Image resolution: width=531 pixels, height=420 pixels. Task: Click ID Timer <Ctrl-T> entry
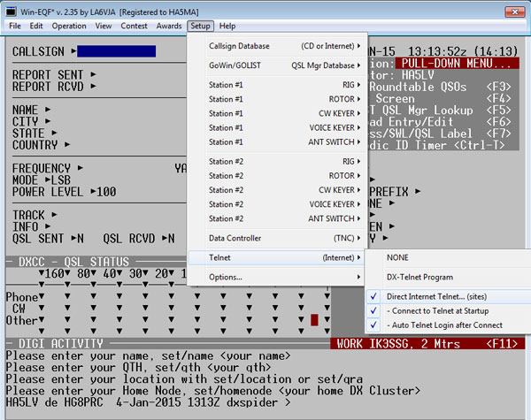(x=437, y=146)
